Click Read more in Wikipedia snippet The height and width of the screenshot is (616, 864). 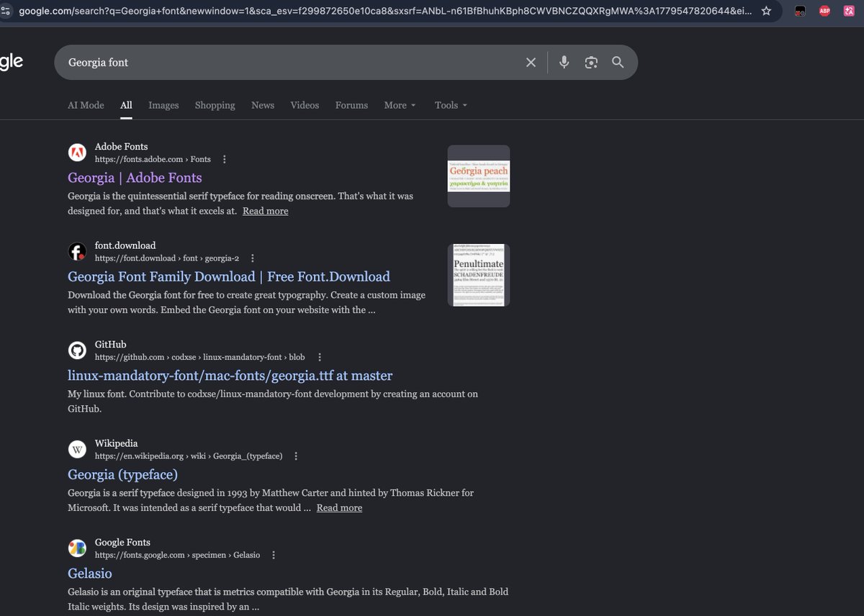pos(339,508)
